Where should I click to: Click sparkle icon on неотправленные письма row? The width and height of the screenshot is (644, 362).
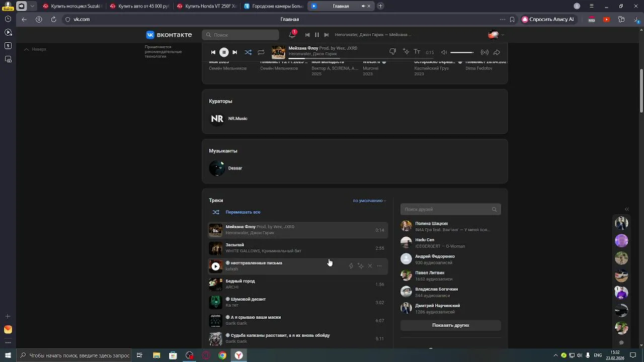tap(361, 266)
